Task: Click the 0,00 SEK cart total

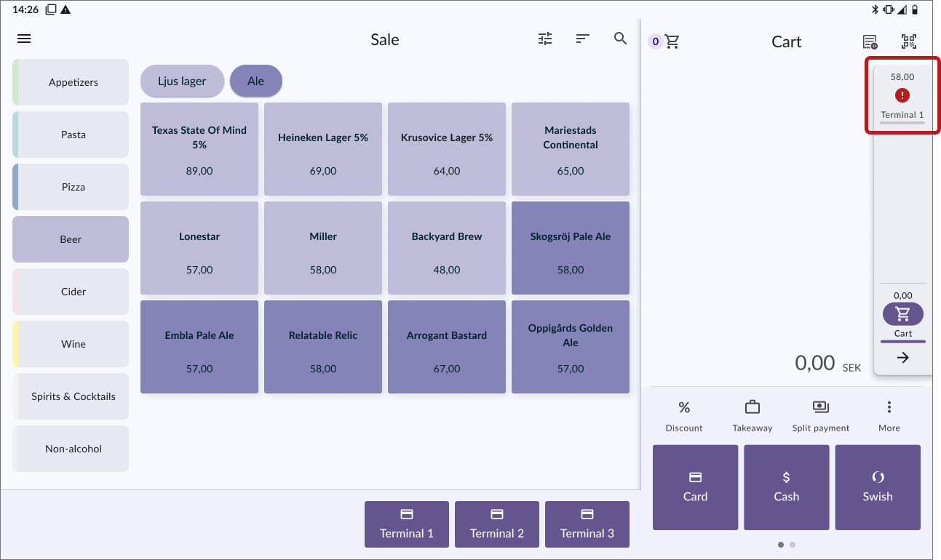Action: pyautogui.click(x=827, y=363)
